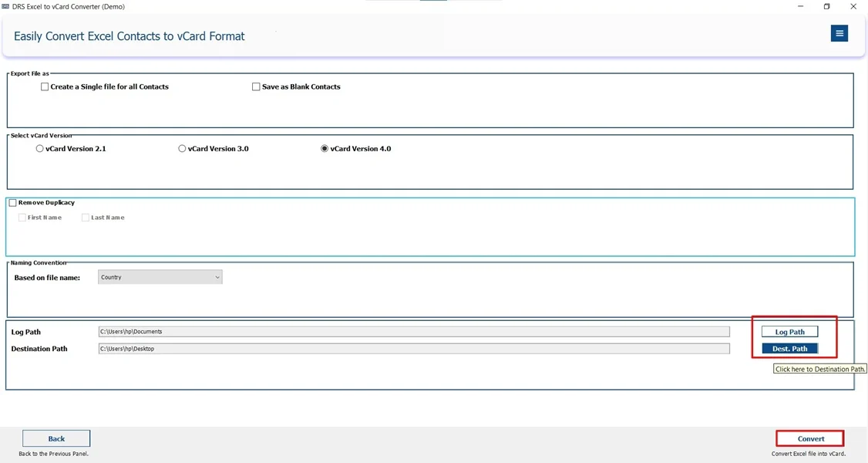Click the Log Path button
This screenshot has width=868, height=463.
coord(789,331)
